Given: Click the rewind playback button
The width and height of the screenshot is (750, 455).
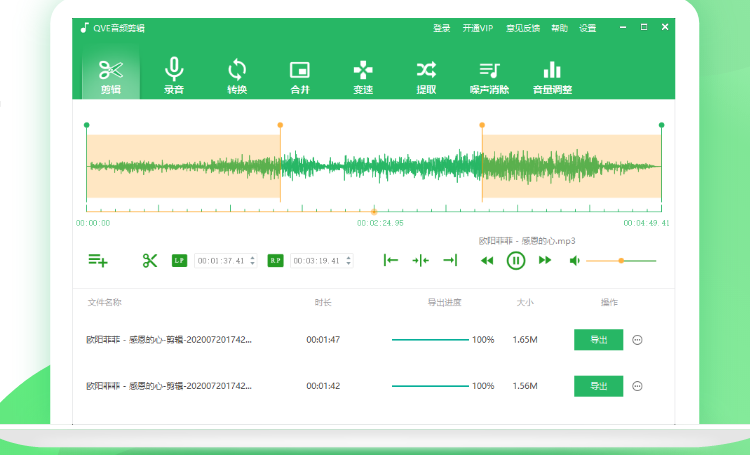Looking at the screenshot, I should 487,261.
